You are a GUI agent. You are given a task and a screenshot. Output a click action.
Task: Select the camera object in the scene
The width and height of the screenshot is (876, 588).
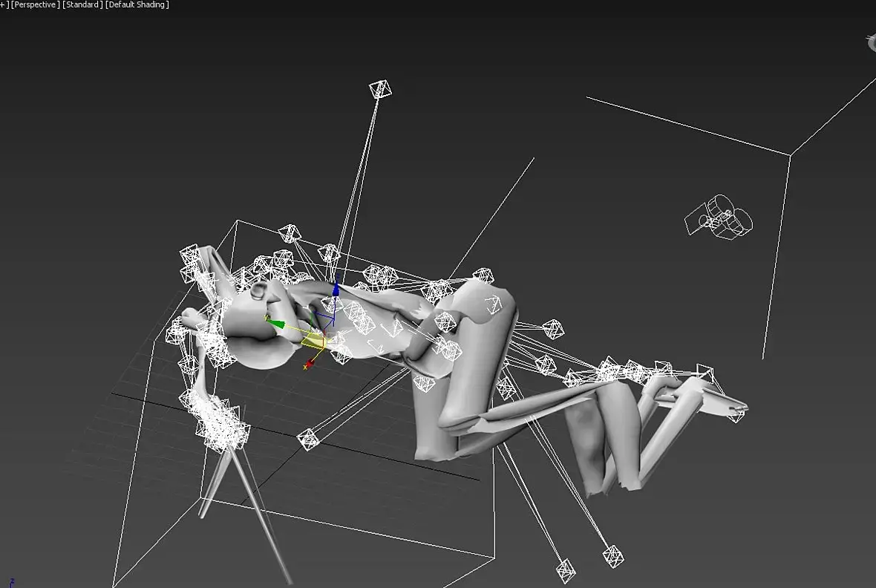pos(719,217)
